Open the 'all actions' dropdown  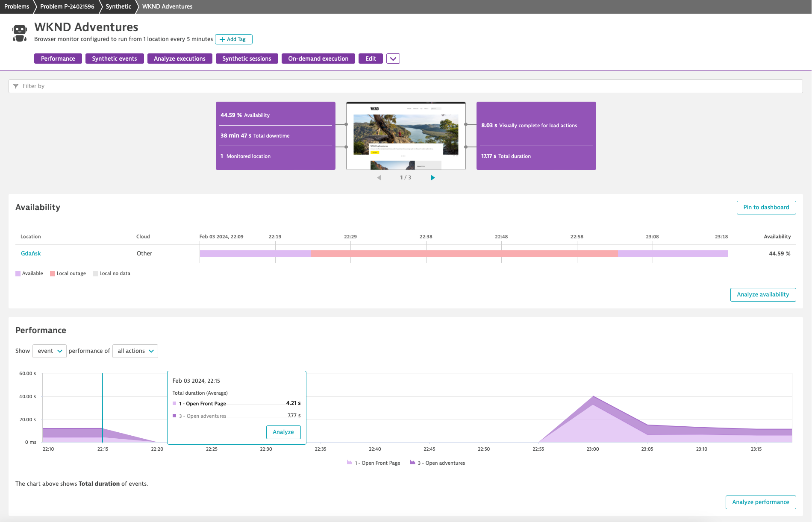pyautogui.click(x=135, y=351)
